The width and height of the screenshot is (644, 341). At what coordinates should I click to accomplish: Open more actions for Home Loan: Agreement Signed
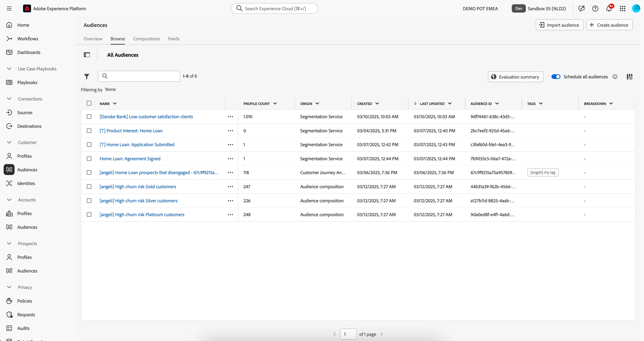tap(230, 159)
